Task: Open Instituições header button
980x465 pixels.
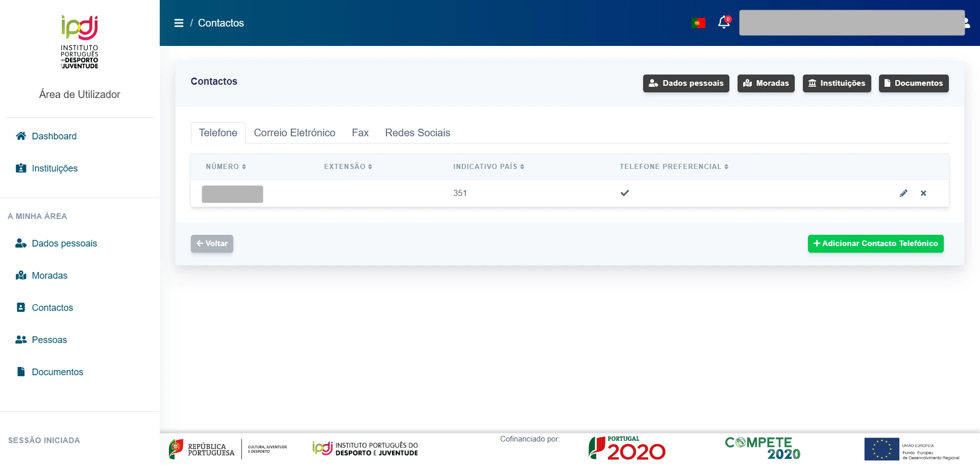Action: (x=837, y=83)
